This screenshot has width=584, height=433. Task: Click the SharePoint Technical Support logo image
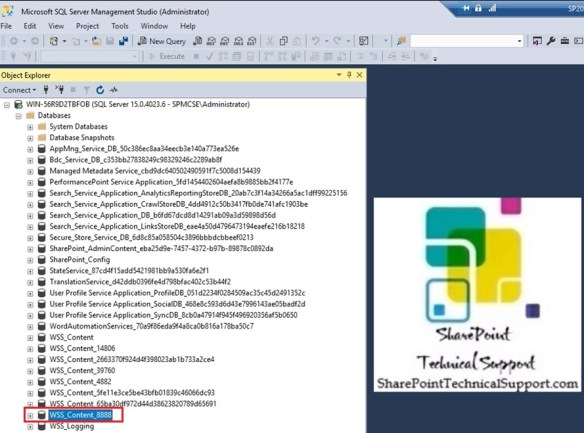pyautogui.click(x=477, y=294)
